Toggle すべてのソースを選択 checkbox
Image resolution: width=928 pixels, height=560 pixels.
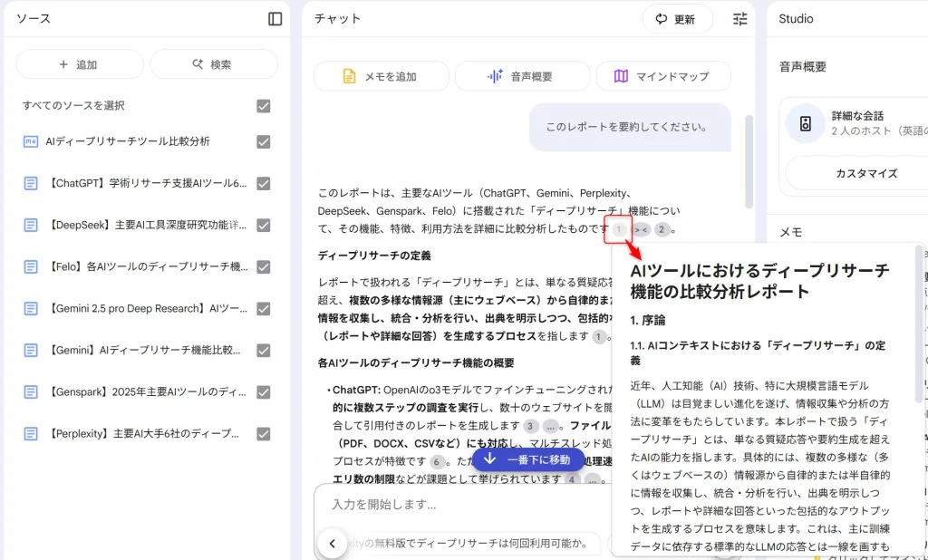[x=264, y=106]
